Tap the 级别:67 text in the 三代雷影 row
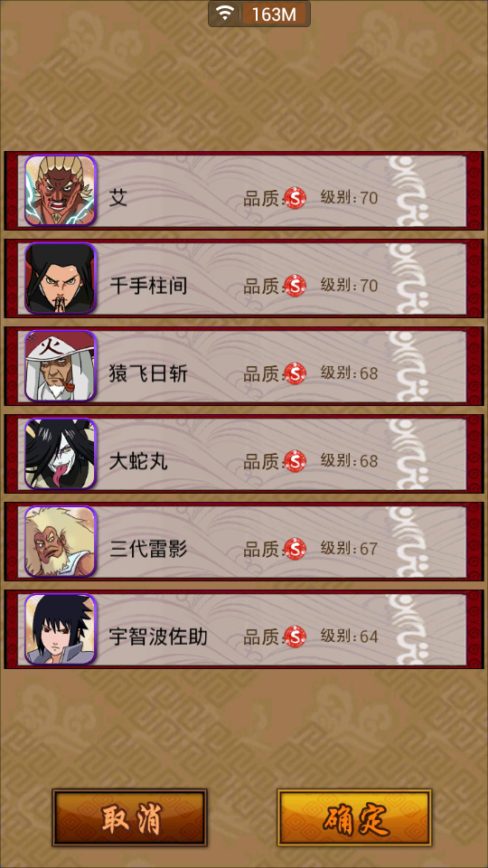 (349, 549)
